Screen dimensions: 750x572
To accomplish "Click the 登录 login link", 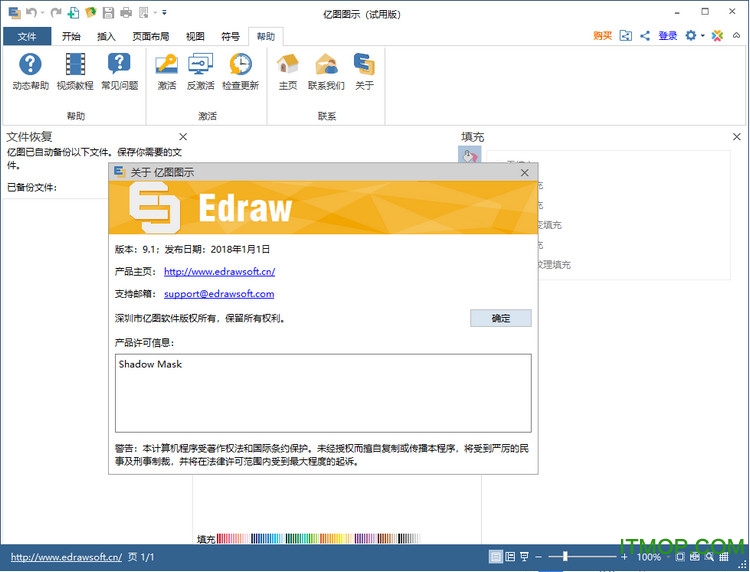I will [x=668, y=35].
